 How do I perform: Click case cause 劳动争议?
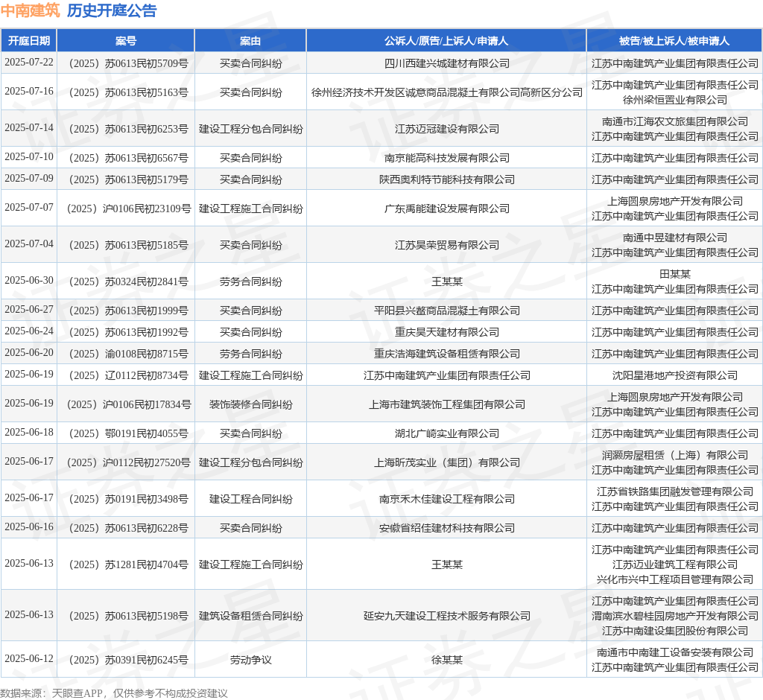250,660
